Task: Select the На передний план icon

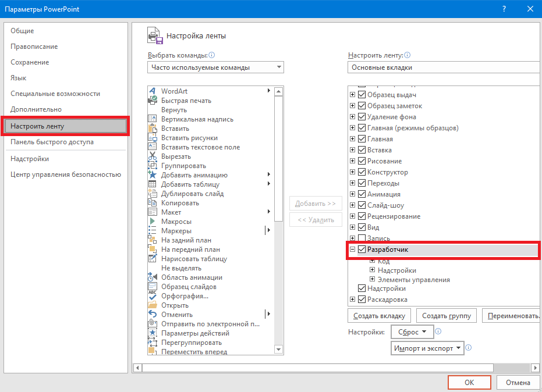Action: point(153,250)
